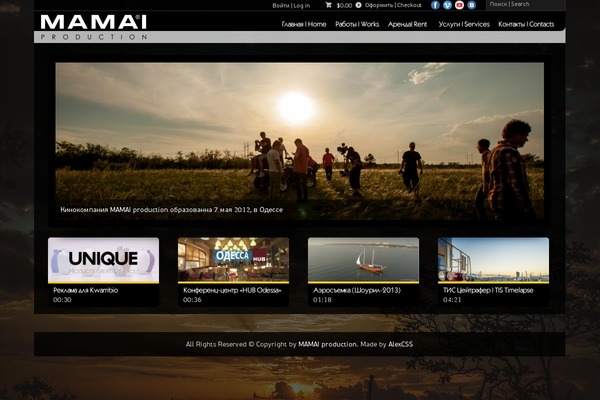Open the Vimeo social icon
Image resolution: width=600 pixels, height=400 pixels.
(x=447, y=5)
